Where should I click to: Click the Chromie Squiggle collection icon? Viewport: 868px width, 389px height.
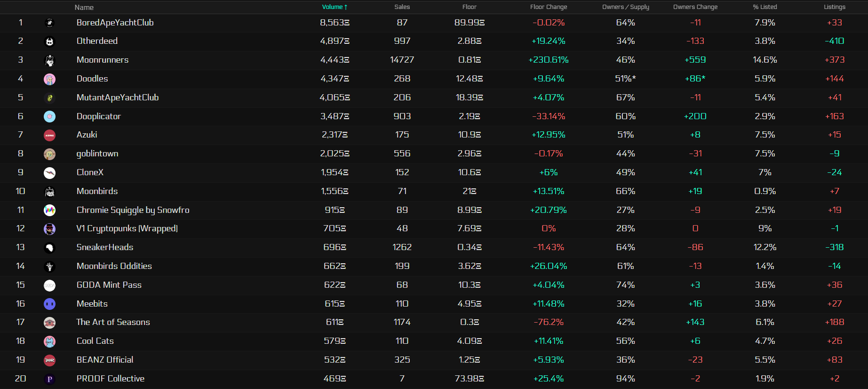click(49, 210)
